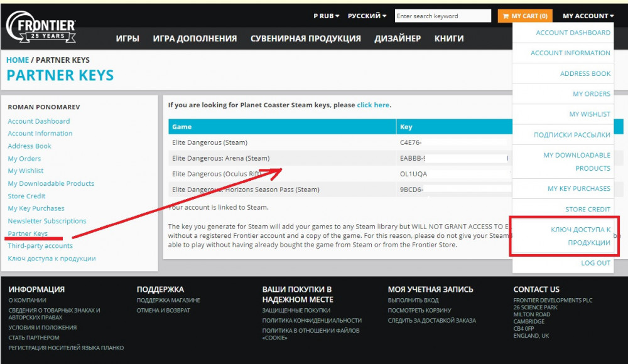Open sidebar Partner Keys link
The height and width of the screenshot is (364, 628).
tap(28, 233)
